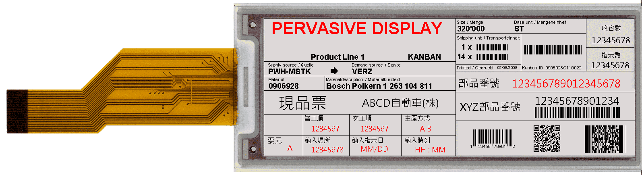Select the red MM/DD date placeholder
Image resolution: width=644 pixels, height=175 pixels.
pyautogui.click(x=375, y=149)
